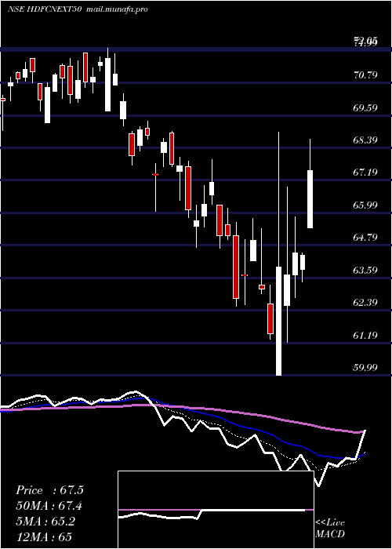The image size is (392, 549).
Task: Click the NSE HDFCNEXT50 chart title
Action: [x=45, y=9]
